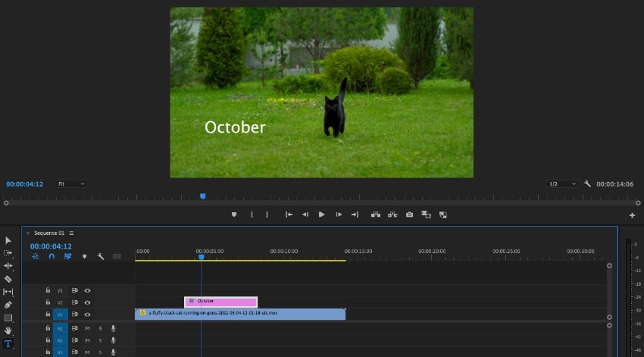The image size is (644, 357).
Task: Click the monitor timecode 00:00:04:12
Action: click(x=25, y=184)
